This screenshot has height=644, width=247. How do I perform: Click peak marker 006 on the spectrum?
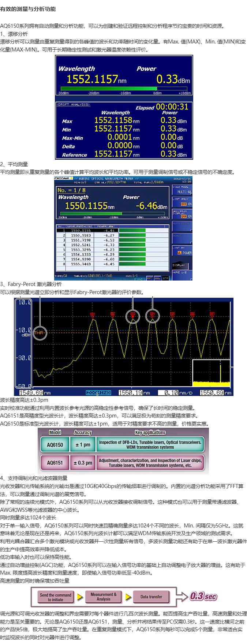pyautogui.click(x=192, y=315)
